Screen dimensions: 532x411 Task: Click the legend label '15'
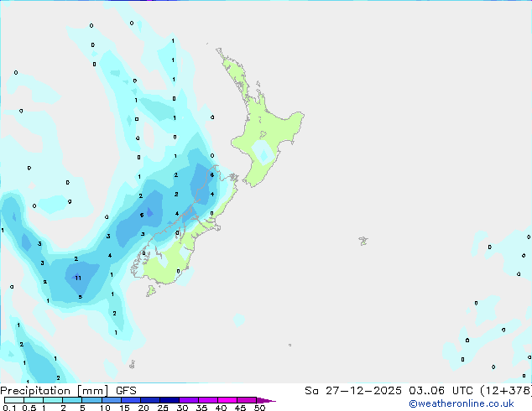coord(124,408)
